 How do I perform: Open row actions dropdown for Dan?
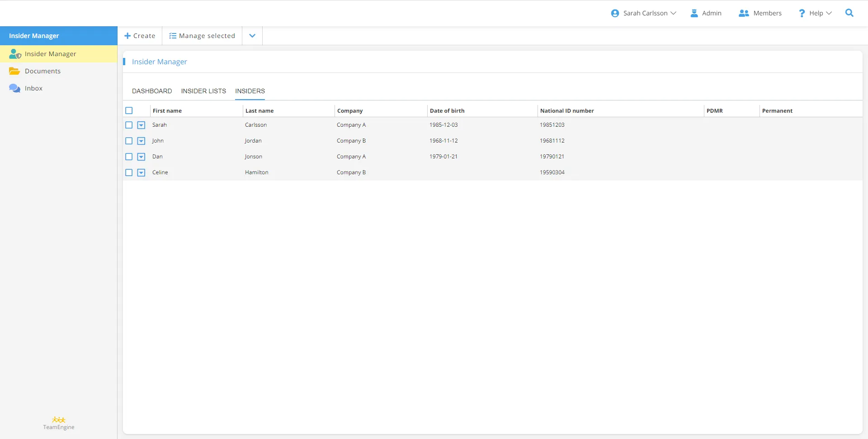click(141, 157)
